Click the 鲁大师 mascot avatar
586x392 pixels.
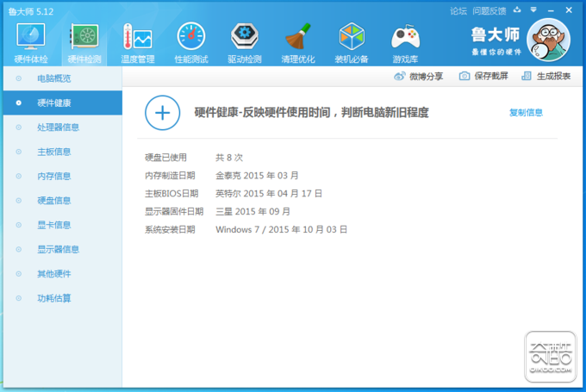click(x=548, y=40)
